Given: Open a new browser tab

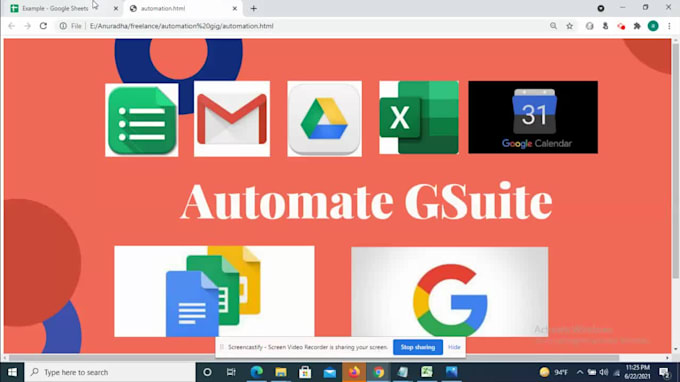Looking at the screenshot, I should click(x=254, y=8).
